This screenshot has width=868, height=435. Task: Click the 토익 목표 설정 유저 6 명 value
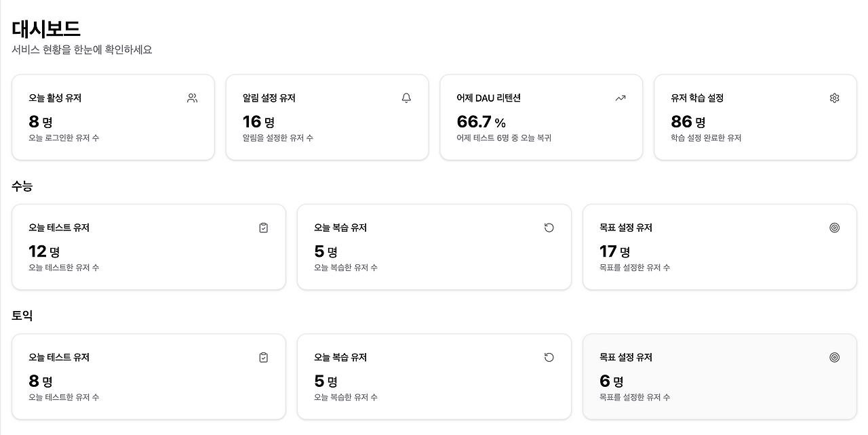pyautogui.click(x=611, y=381)
